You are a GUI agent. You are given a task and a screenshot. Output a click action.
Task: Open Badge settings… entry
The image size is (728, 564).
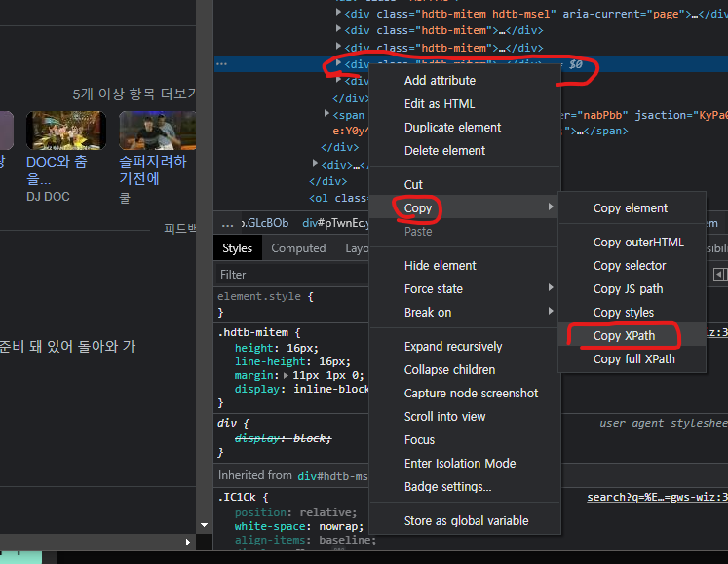point(465,486)
